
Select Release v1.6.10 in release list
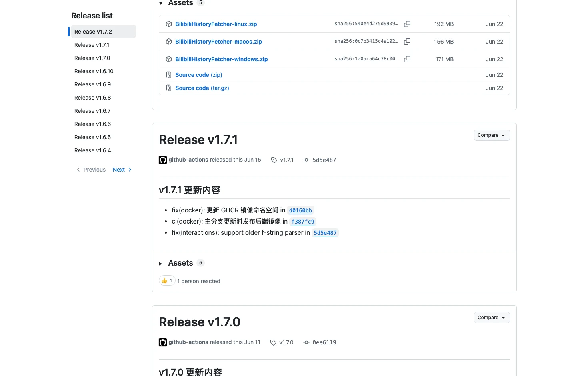(x=104, y=71)
